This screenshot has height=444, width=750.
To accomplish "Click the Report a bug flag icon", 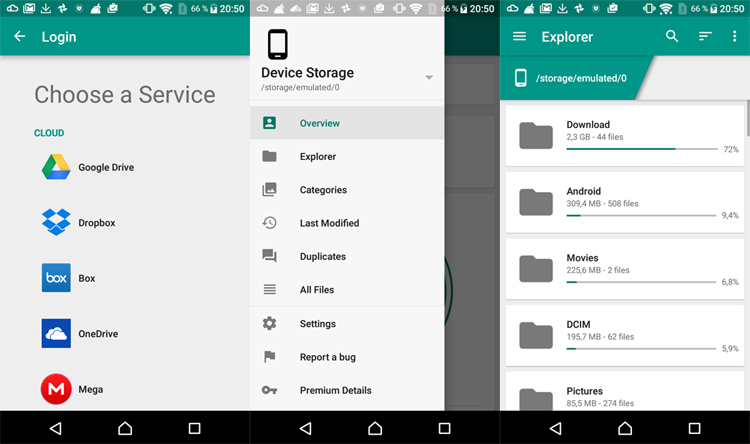I will 270,356.
